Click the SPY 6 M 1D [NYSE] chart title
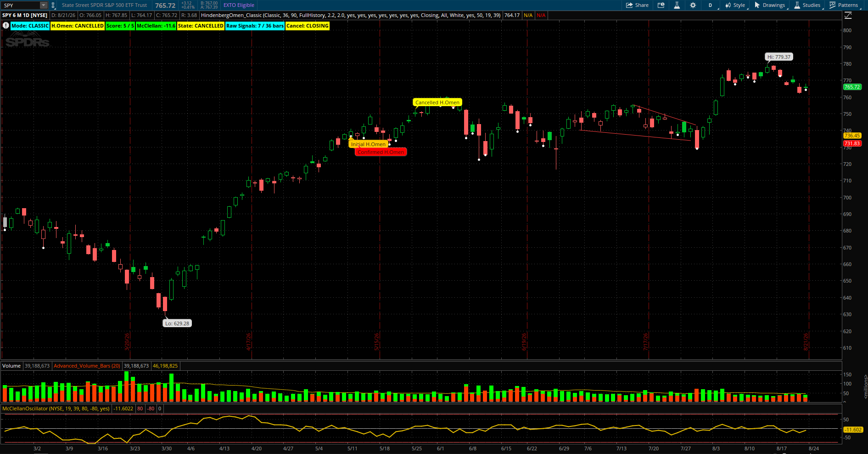Viewport: 868px width, 454px height. click(x=25, y=15)
